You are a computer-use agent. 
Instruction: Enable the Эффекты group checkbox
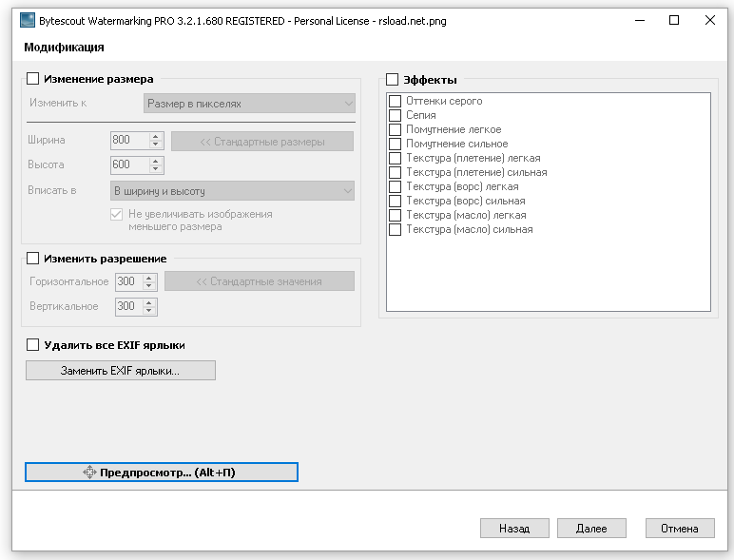393,80
